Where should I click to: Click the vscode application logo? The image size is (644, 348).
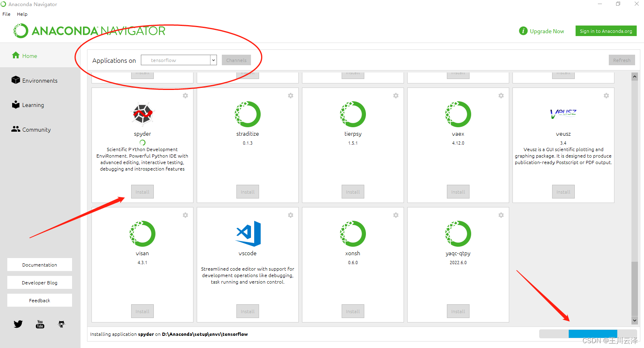coord(248,234)
